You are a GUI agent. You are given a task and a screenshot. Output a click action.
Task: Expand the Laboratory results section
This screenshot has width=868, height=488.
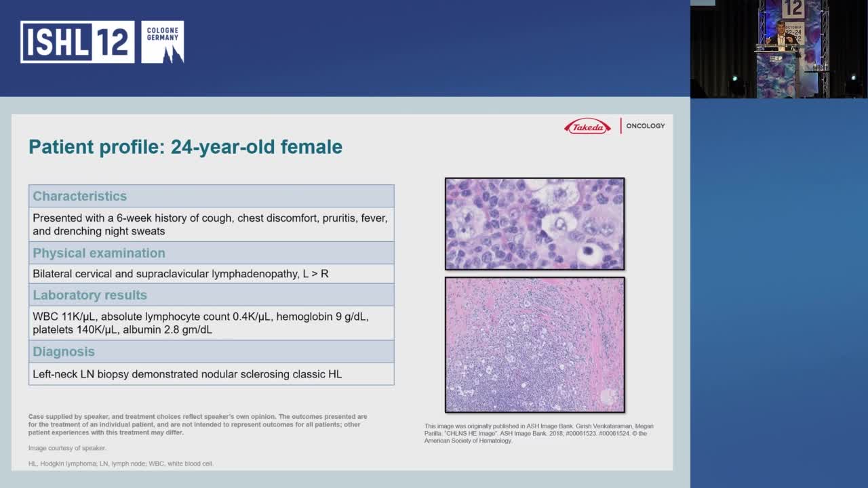tap(89, 295)
